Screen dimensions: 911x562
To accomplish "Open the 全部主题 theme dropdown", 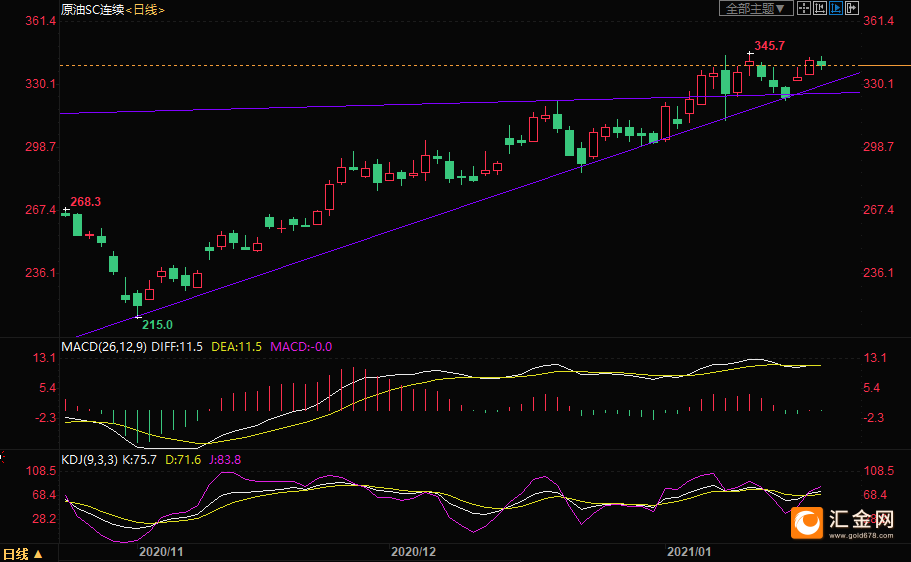I will point(756,8).
